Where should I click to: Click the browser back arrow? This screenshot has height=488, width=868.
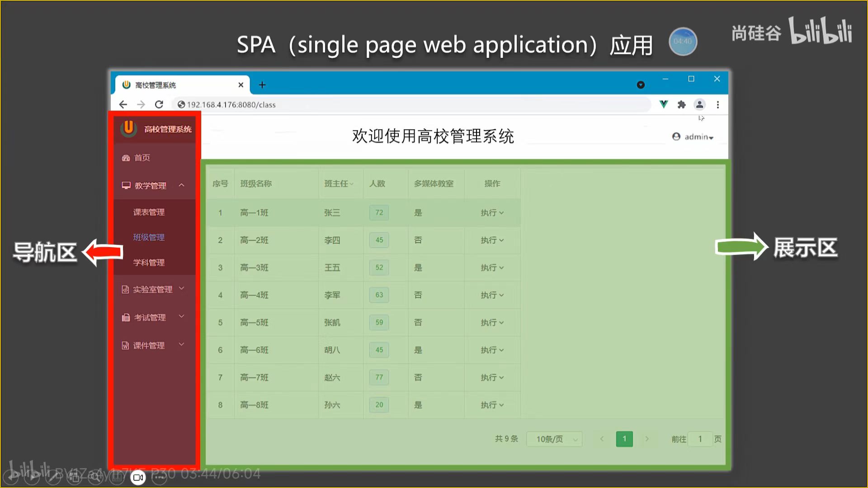click(123, 105)
